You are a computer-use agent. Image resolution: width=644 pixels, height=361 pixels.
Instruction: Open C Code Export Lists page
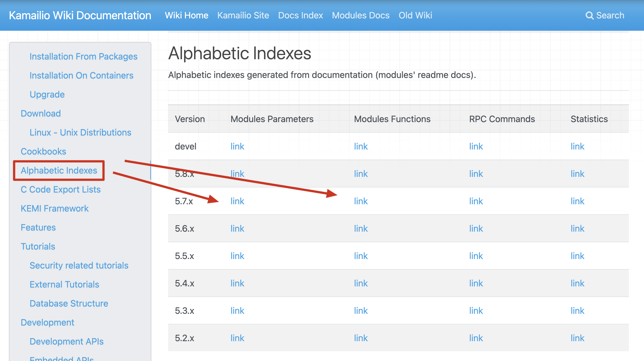[61, 189]
